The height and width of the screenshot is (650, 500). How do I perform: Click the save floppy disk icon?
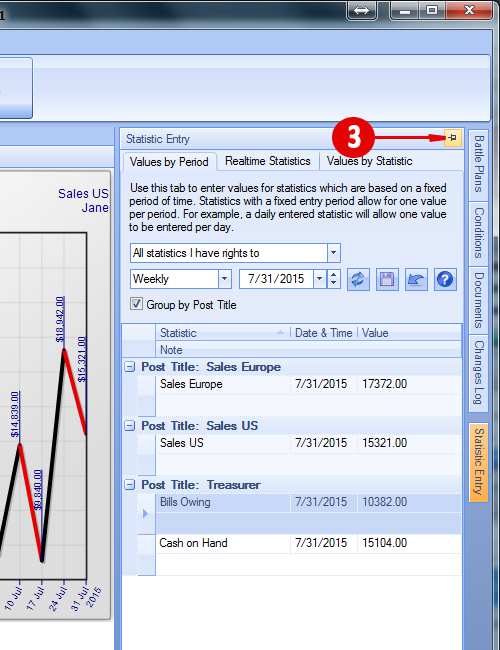(x=387, y=279)
